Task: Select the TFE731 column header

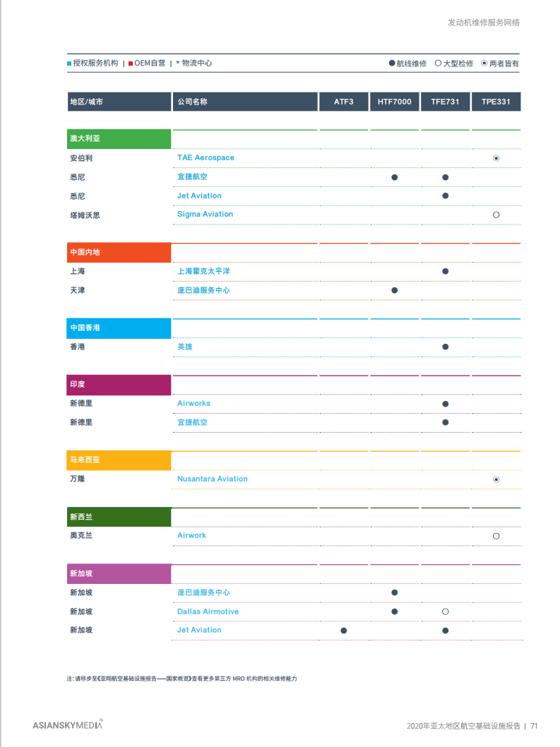Action: 445,102
